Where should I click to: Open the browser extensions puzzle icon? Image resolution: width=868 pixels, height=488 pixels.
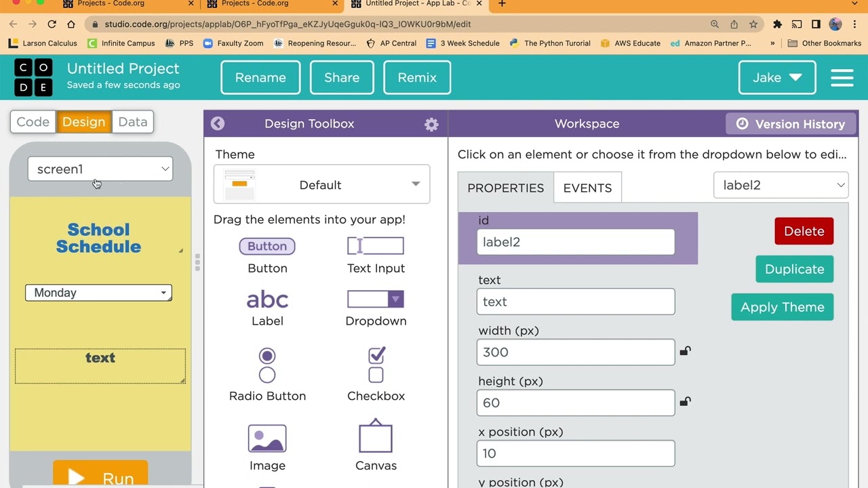778,24
